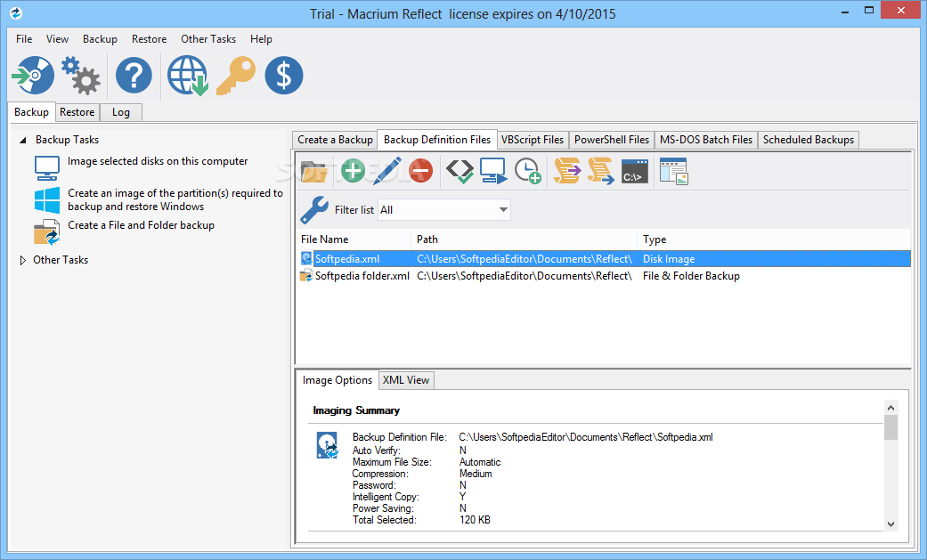This screenshot has width=927, height=560.
Task: Click the clock schedule backup icon
Action: coord(527,172)
